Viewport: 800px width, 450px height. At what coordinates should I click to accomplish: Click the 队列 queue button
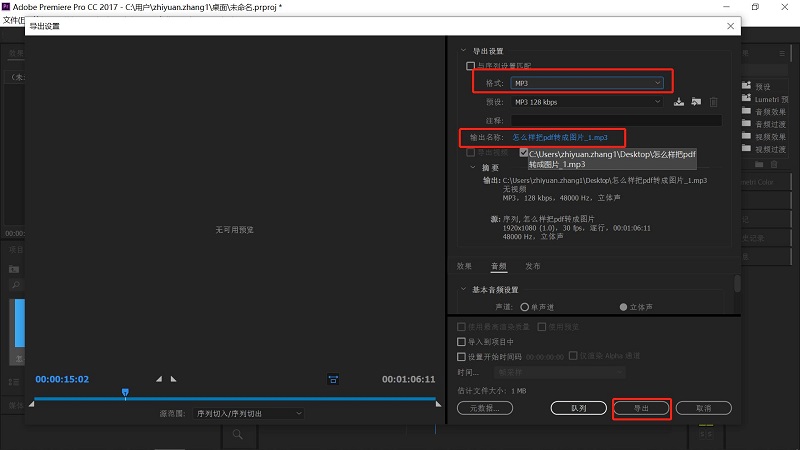[x=579, y=408]
